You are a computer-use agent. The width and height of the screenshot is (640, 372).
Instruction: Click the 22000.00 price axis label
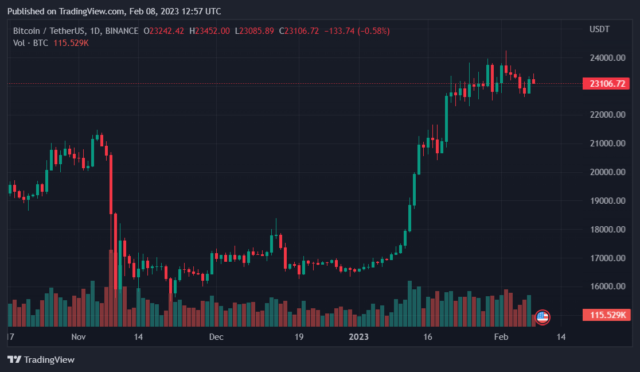[607, 115]
